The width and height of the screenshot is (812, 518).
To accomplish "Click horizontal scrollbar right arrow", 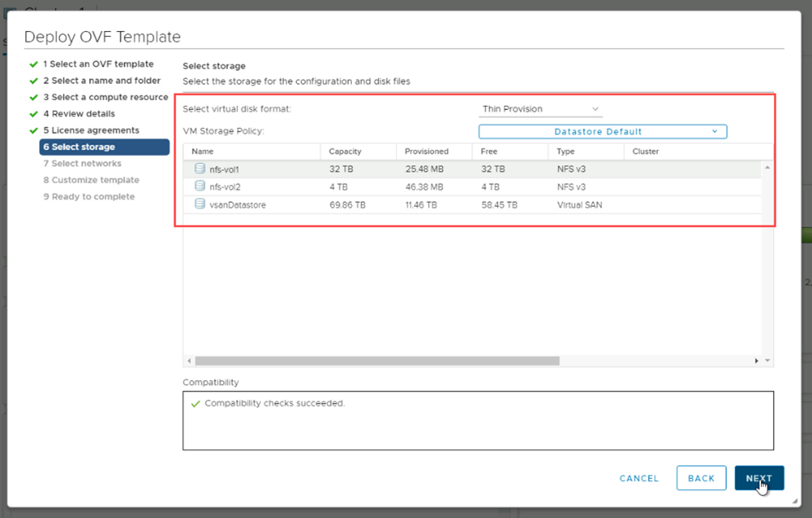I will [x=756, y=360].
